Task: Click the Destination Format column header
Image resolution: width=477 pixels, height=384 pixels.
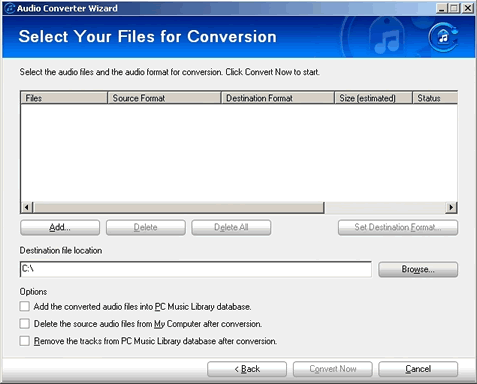Action: [278, 98]
